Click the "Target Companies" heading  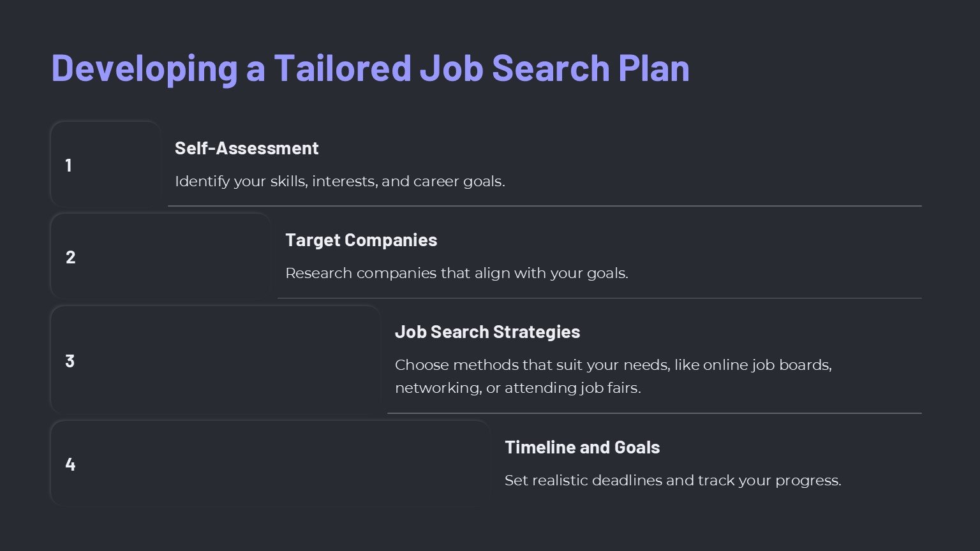[361, 240]
